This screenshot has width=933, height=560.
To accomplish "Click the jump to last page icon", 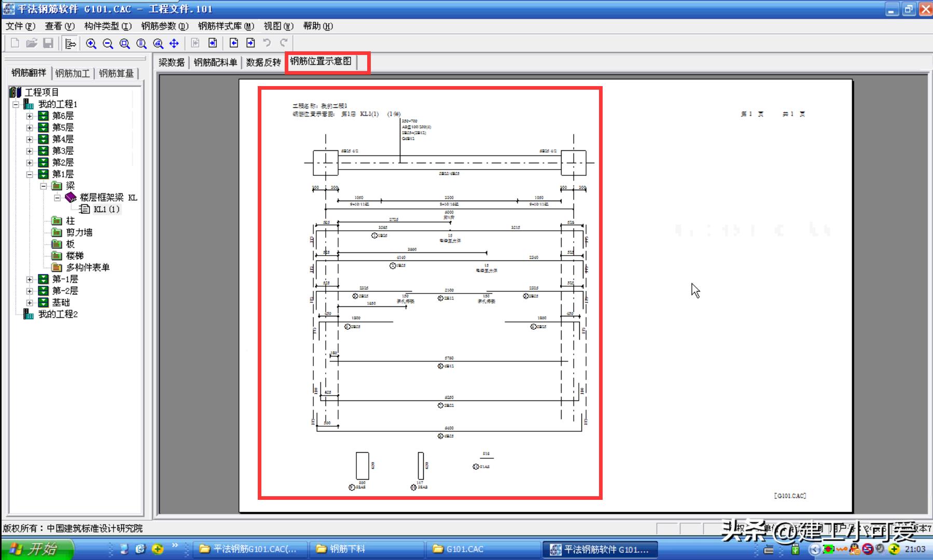I will (213, 43).
